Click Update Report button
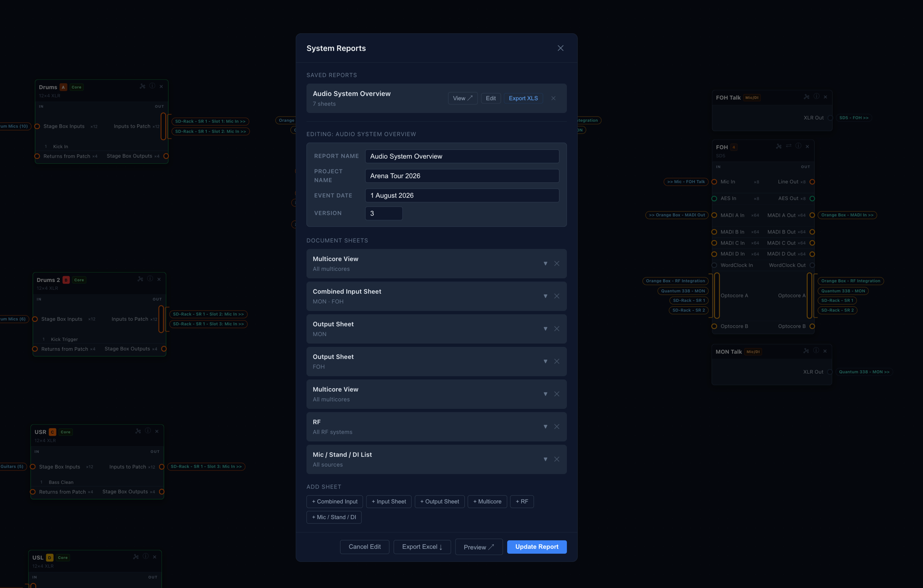This screenshot has width=923, height=588. (x=537, y=547)
